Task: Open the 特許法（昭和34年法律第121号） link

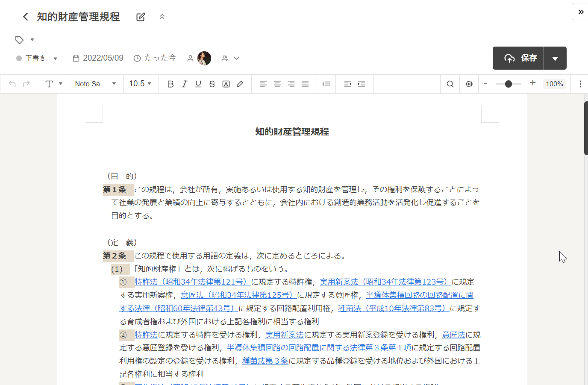Action: pos(192,282)
